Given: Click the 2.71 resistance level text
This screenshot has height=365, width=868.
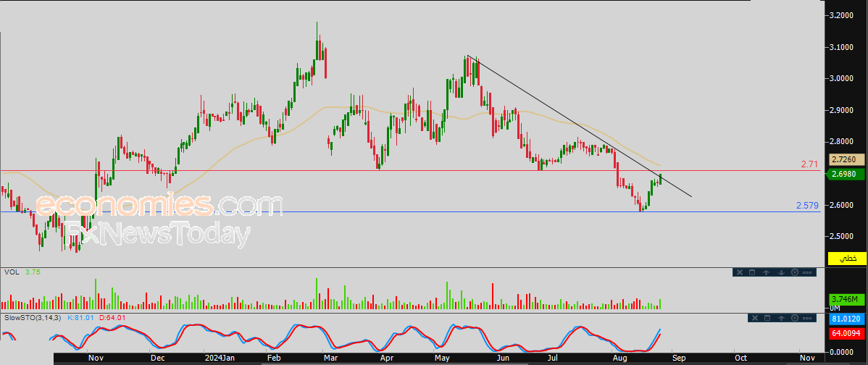Looking at the screenshot, I should pos(810,164).
